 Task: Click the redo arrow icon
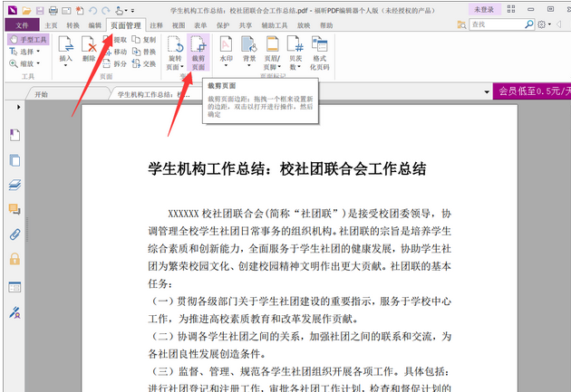click(x=106, y=11)
